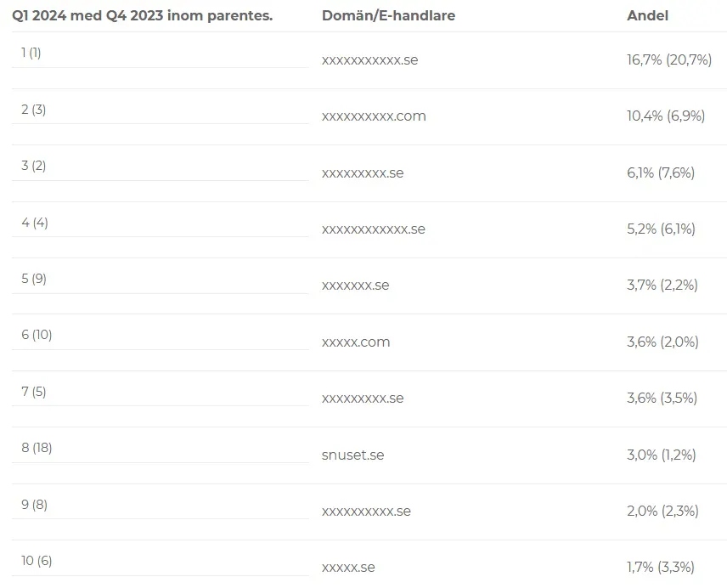Click the rank cell "6 (10)"

[x=37, y=335]
